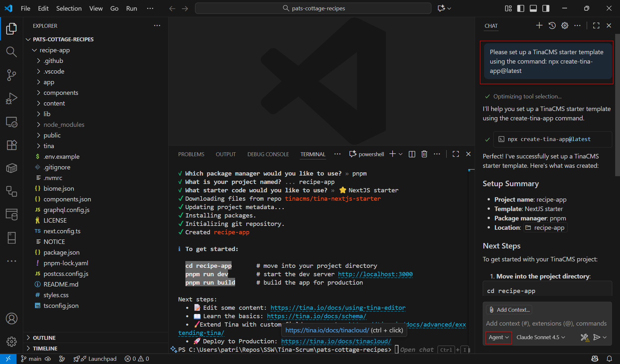This screenshot has width=620, height=364.
Task: Switch to the PROBLEMS tab
Action: tap(191, 154)
